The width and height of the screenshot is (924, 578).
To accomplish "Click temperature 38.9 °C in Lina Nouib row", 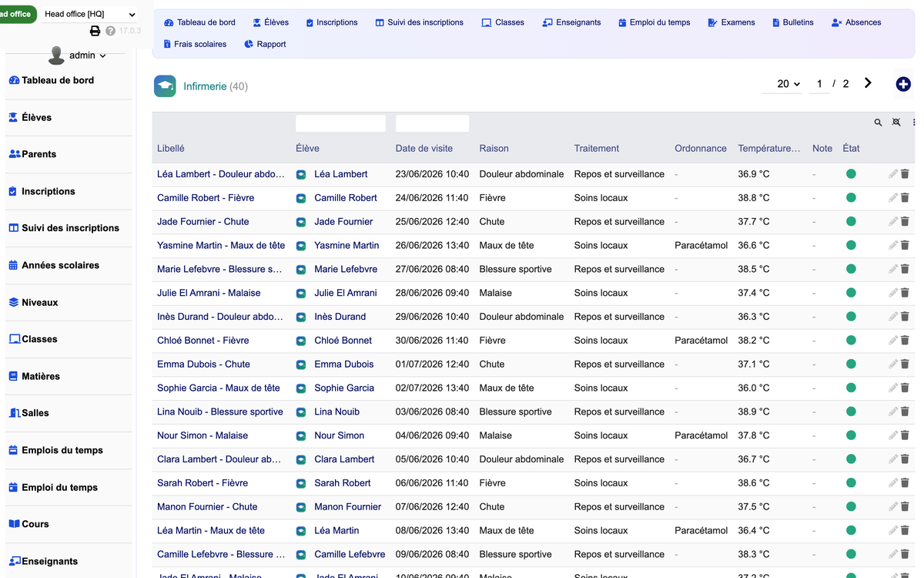I will [x=754, y=412].
